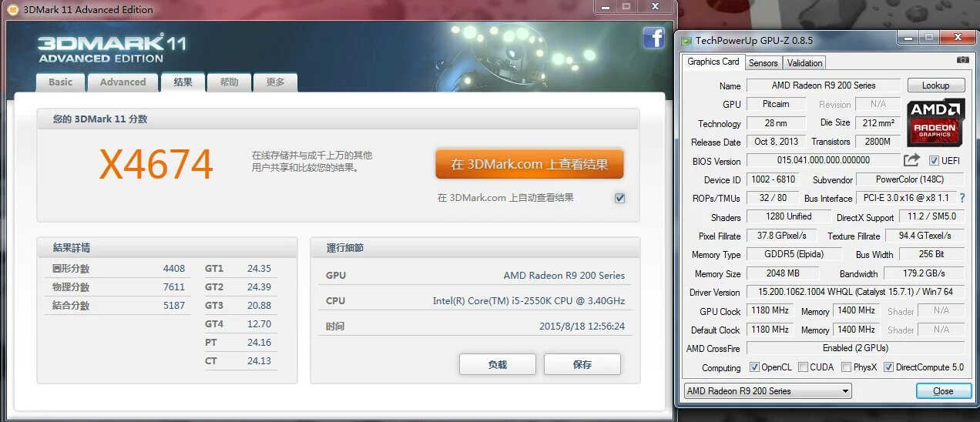Click the Shaders 1280 Unified field
The image size is (980, 422).
coord(788,217)
